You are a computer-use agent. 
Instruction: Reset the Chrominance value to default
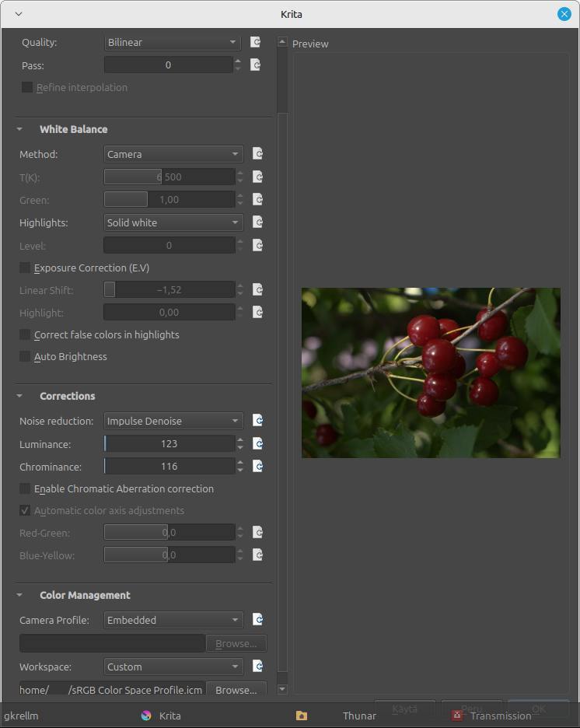click(258, 466)
